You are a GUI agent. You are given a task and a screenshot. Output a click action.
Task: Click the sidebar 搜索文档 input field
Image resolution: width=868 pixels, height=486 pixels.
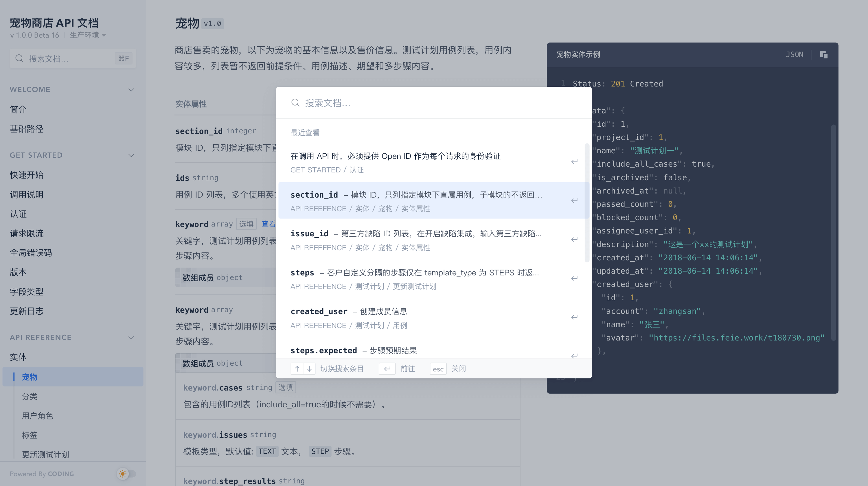click(x=73, y=59)
